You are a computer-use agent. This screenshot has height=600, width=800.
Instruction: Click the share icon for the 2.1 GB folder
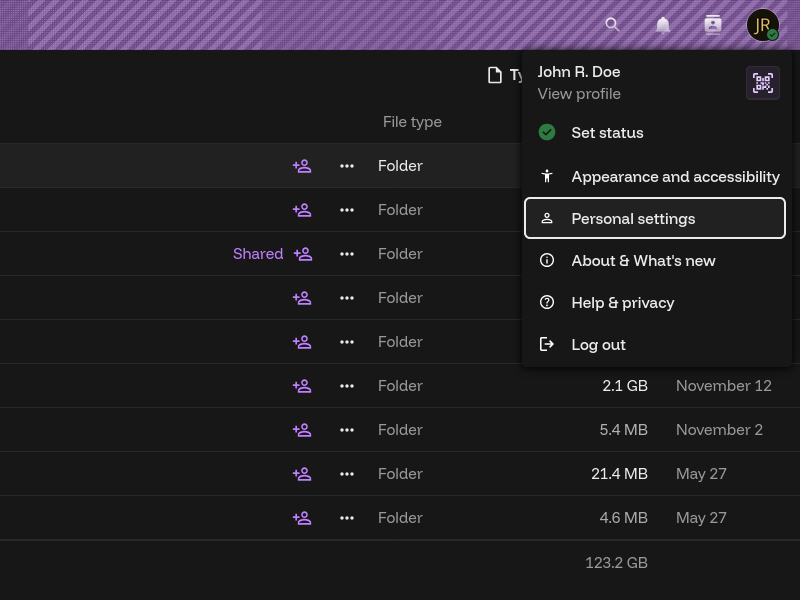coord(302,386)
